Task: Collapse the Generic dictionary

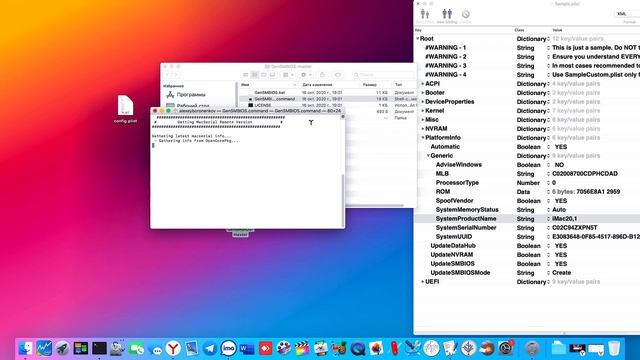Action: pyautogui.click(x=428, y=156)
